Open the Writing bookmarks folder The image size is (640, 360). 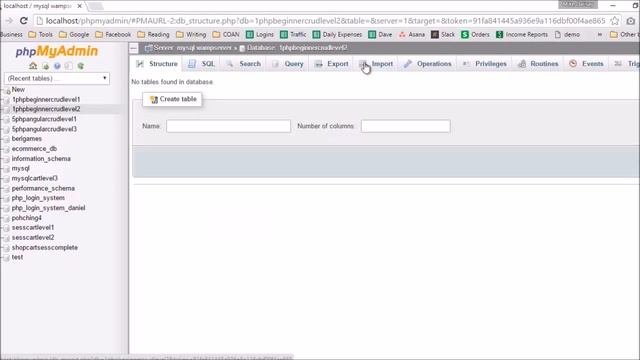point(191,35)
